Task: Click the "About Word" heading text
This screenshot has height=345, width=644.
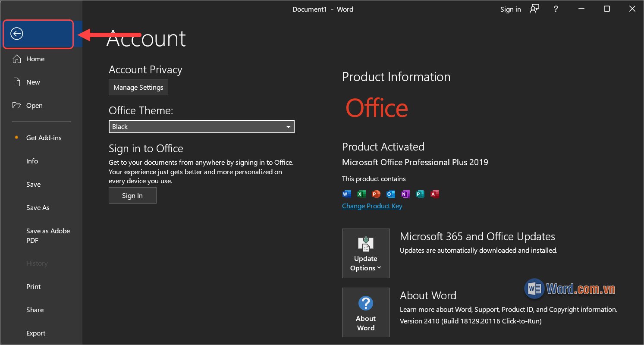Action: point(428,296)
